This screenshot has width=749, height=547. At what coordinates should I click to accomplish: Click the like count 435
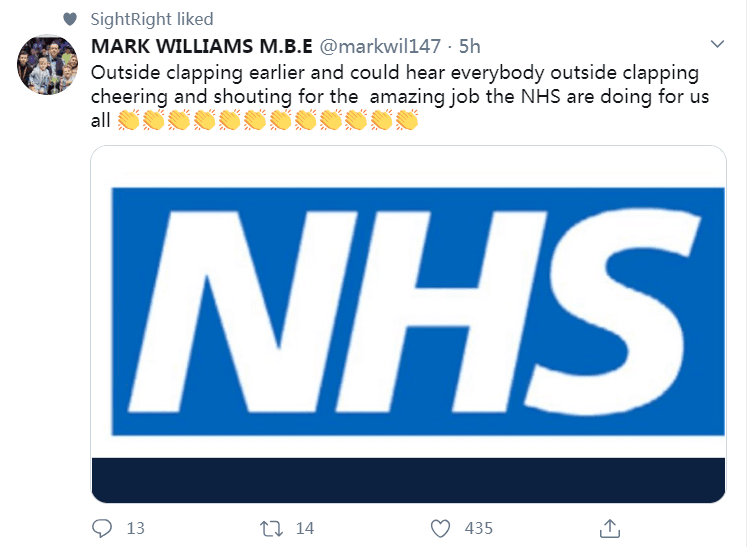tap(477, 528)
